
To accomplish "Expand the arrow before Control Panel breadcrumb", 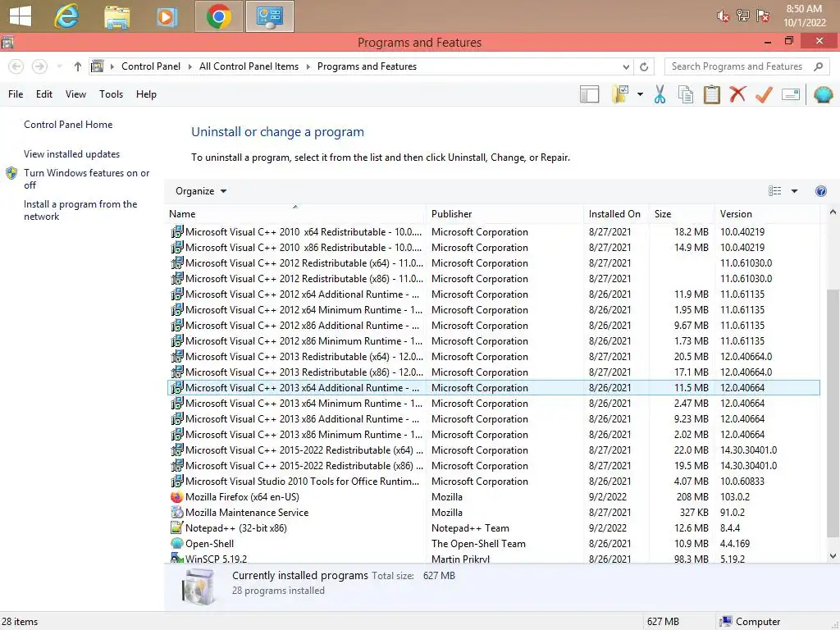I will coord(112,67).
